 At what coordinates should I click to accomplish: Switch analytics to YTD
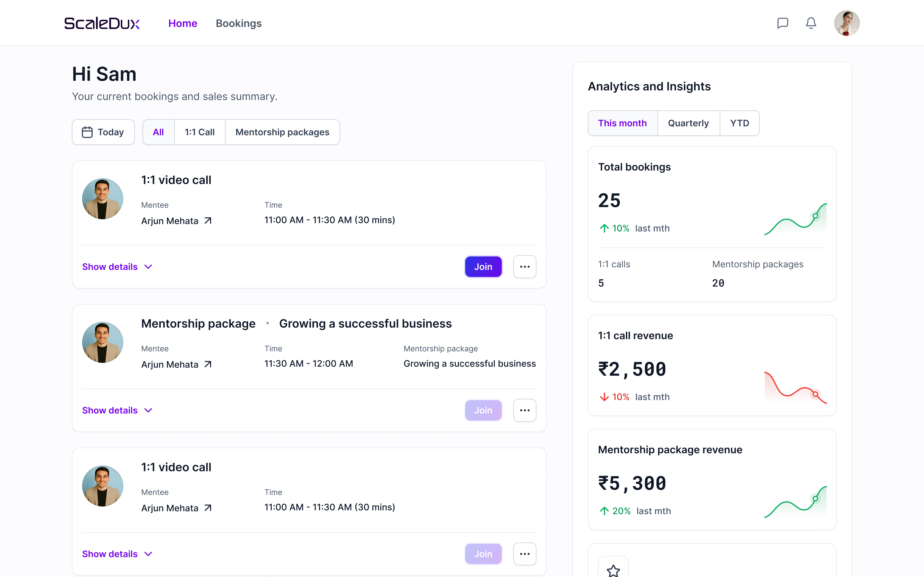click(x=739, y=123)
